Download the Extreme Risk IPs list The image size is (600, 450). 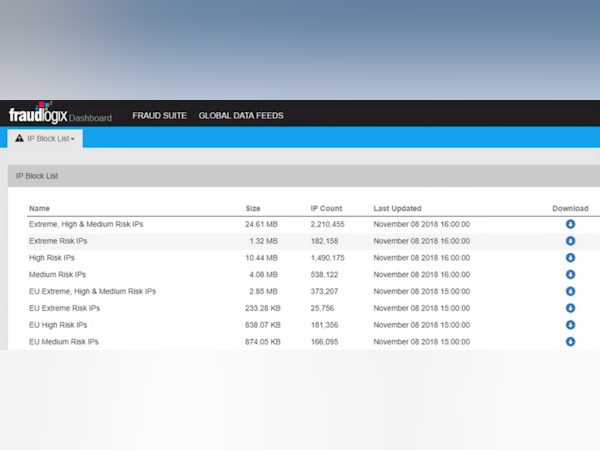(570, 241)
